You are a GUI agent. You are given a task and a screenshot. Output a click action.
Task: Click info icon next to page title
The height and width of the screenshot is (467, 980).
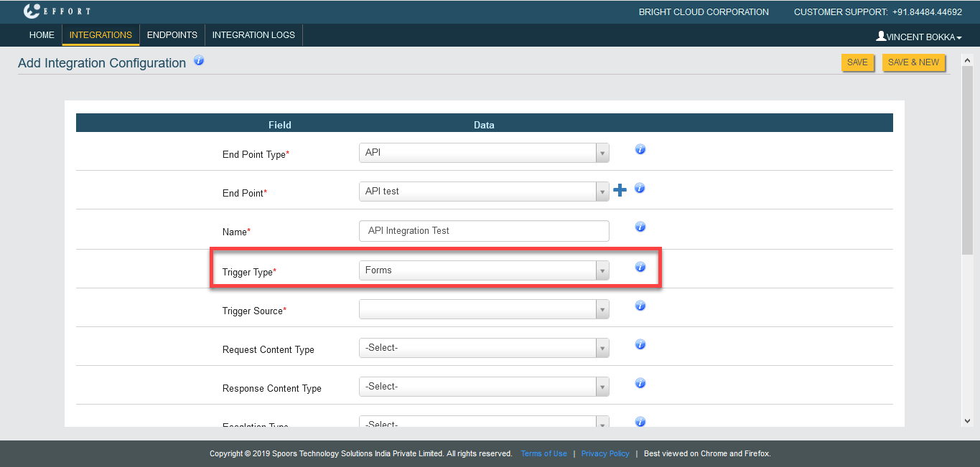199,61
